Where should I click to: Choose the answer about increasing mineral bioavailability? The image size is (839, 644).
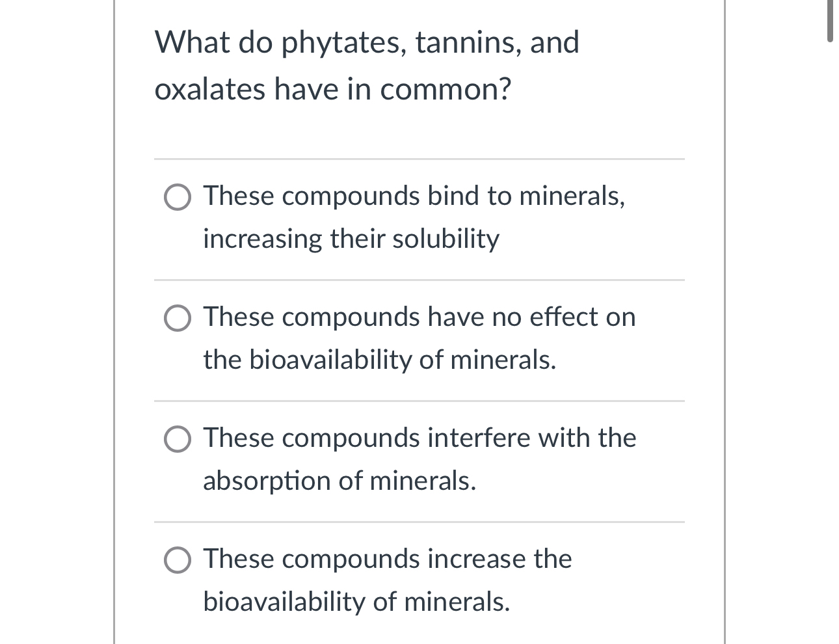388,580
